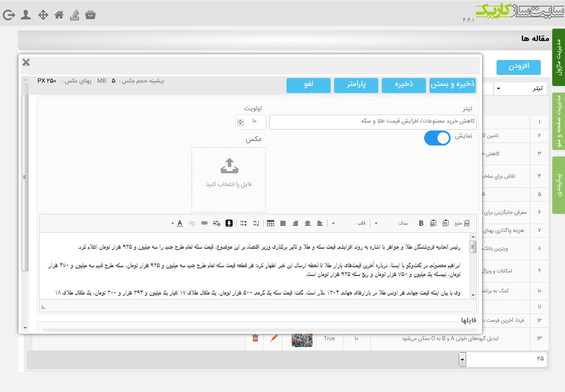Click paste as plain text icon
Image resolution: width=565 pixels, height=392 pixels.
tap(445, 223)
